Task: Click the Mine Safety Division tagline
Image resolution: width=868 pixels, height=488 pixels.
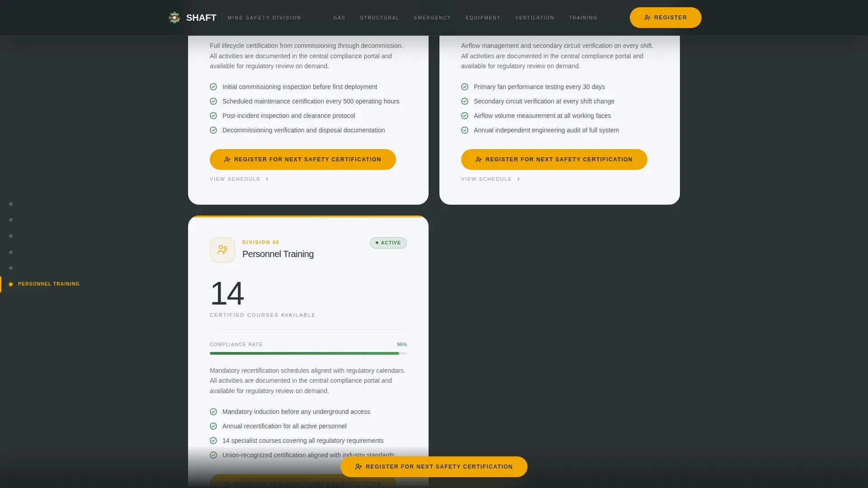Action: pyautogui.click(x=264, y=18)
